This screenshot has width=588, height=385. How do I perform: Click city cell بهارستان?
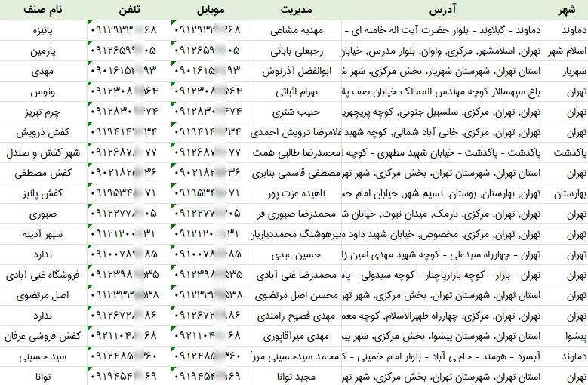pos(565,193)
